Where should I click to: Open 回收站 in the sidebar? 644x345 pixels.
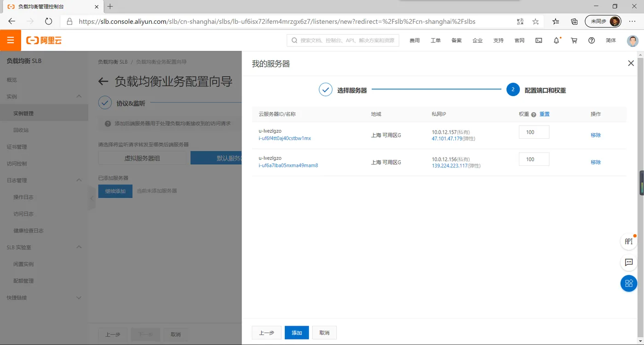(21, 130)
